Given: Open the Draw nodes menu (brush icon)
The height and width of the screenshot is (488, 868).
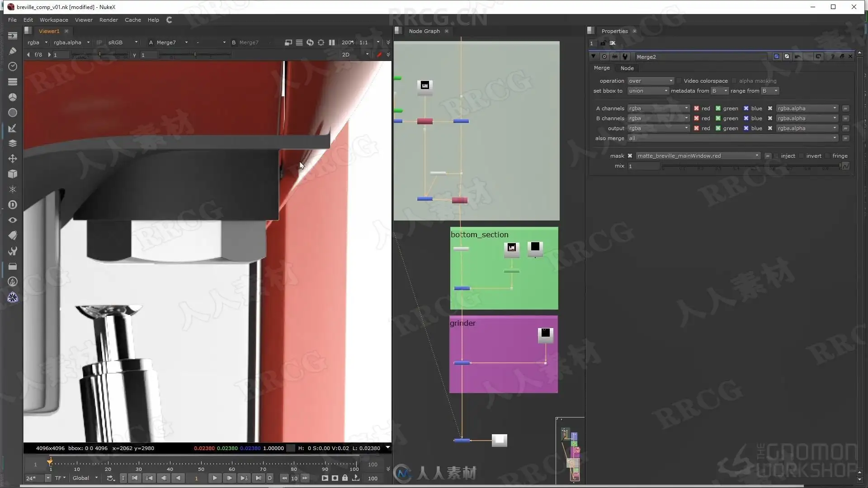Looking at the screenshot, I should click(13, 51).
